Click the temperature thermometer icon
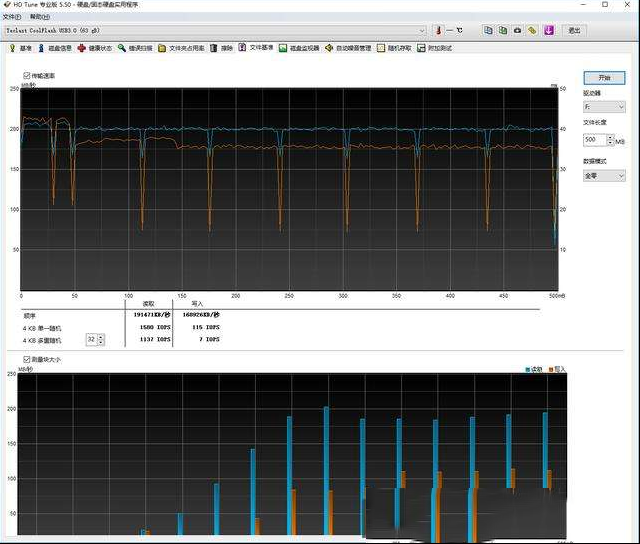The image size is (640, 544). coord(438,30)
